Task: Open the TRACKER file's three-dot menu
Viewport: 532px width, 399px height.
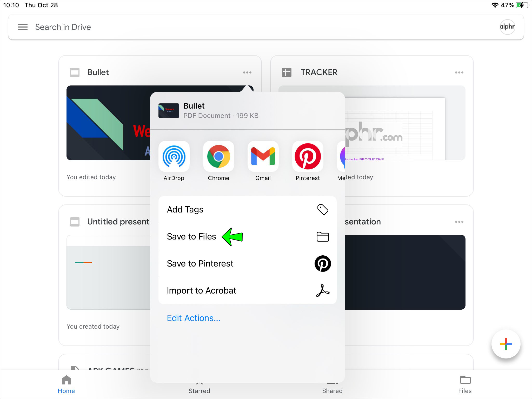Action: click(x=459, y=72)
